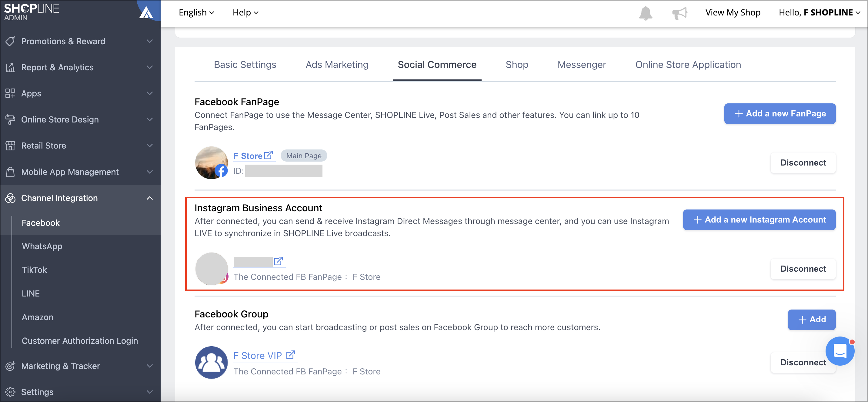
Task: Disconnect the F Store FanPage
Action: [803, 163]
